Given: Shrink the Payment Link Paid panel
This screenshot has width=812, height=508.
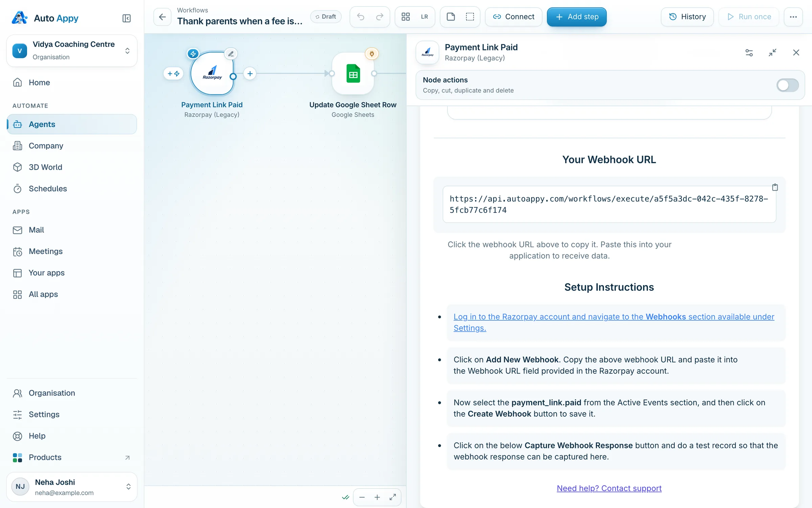Looking at the screenshot, I should click(x=772, y=52).
